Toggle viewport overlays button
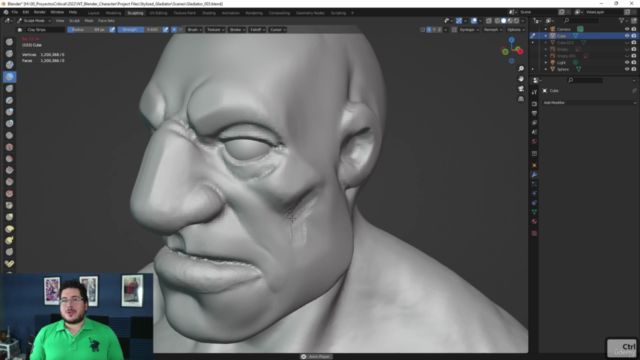640x360 pixels. [474, 20]
